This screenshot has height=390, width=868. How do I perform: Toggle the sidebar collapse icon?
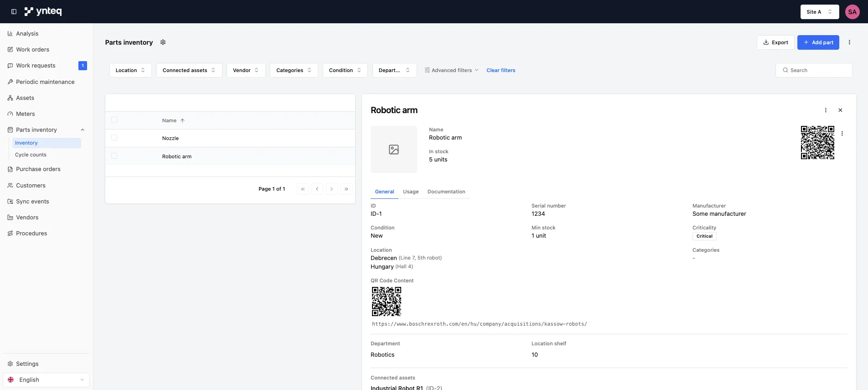tap(14, 12)
